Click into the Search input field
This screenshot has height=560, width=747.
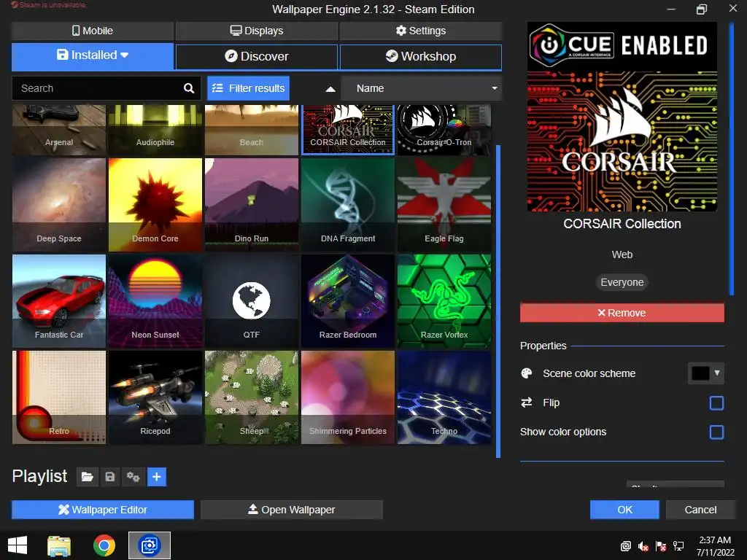tap(97, 88)
